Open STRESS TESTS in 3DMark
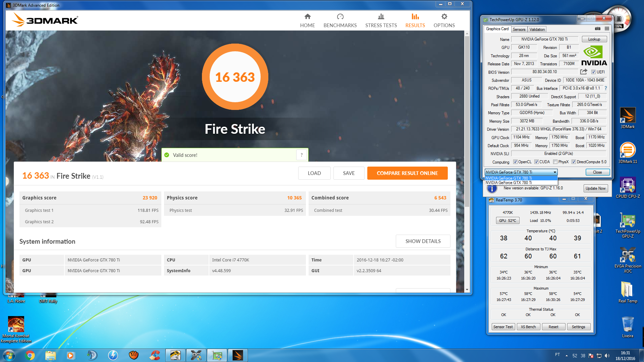Screen dimensions: 644x362 click(381, 21)
